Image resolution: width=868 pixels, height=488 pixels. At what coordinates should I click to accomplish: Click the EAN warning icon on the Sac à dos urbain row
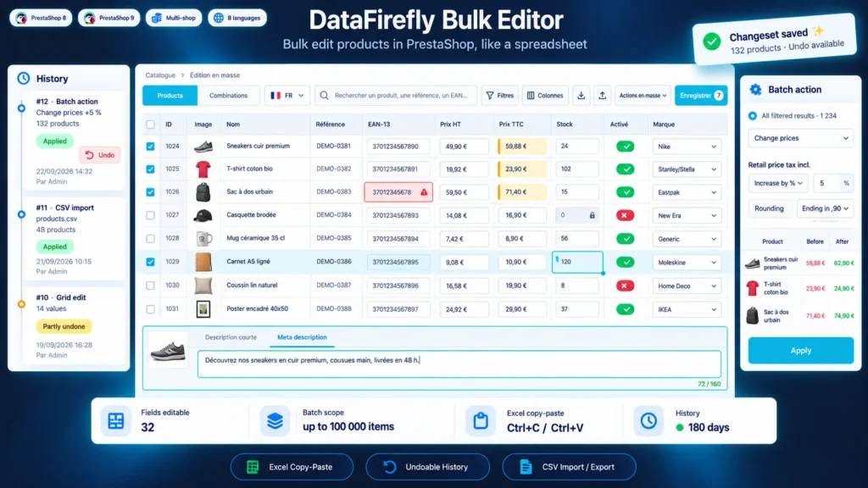coord(424,192)
